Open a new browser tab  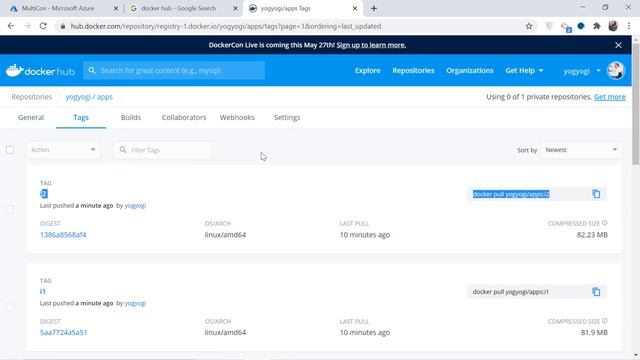pos(374,8)
